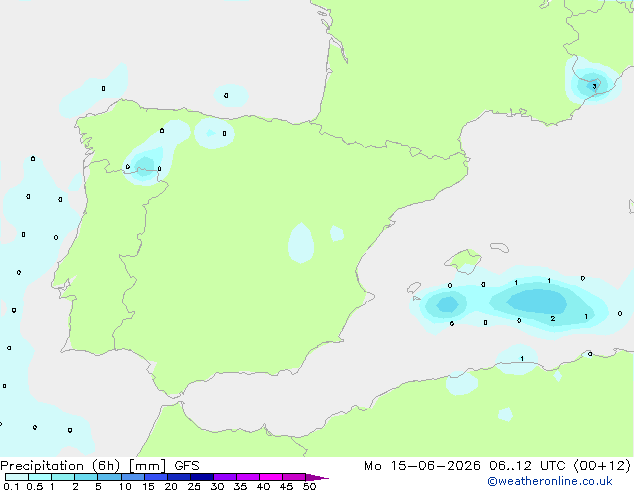
Task: Click the "Mo 15-06-2026" date text
Action: [x=422, y=466]
